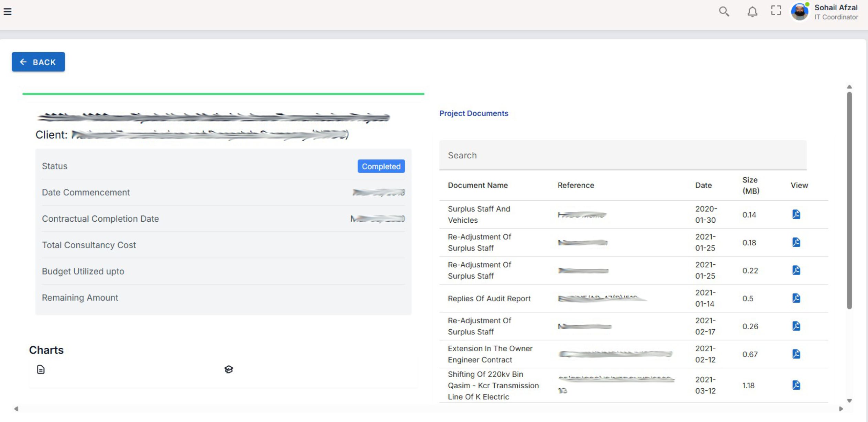
Task: Open the hamburger navigation menu
Action: (x=8, y=12)
